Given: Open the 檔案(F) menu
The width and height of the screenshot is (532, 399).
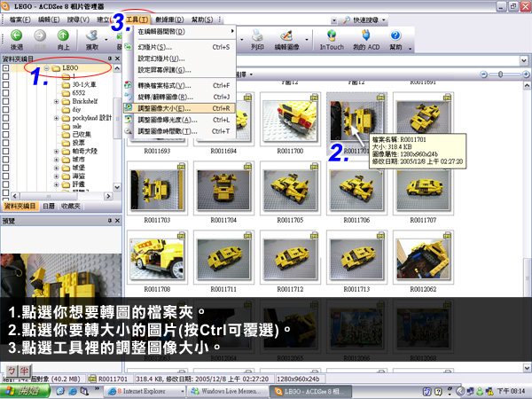Looking at the screenshot, I should [20, 20].
